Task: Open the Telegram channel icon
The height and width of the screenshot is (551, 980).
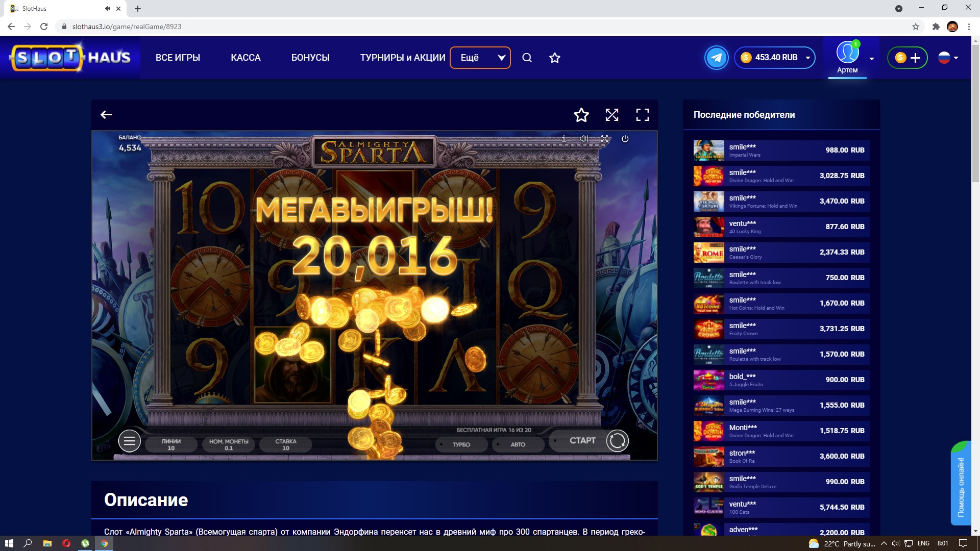Action: tap(717, 58)
